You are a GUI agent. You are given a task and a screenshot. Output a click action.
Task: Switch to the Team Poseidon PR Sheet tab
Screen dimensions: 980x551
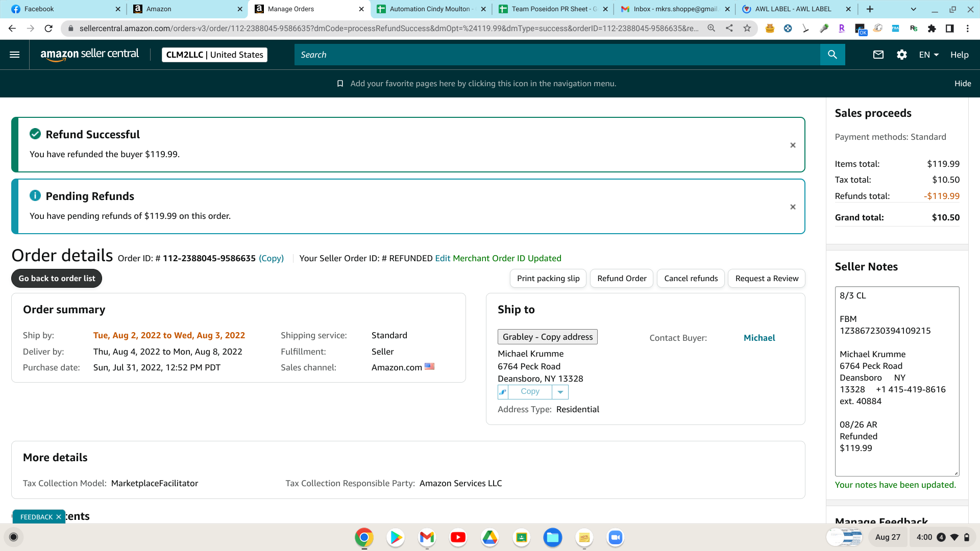pyautogui.click(x=554, y=9)
